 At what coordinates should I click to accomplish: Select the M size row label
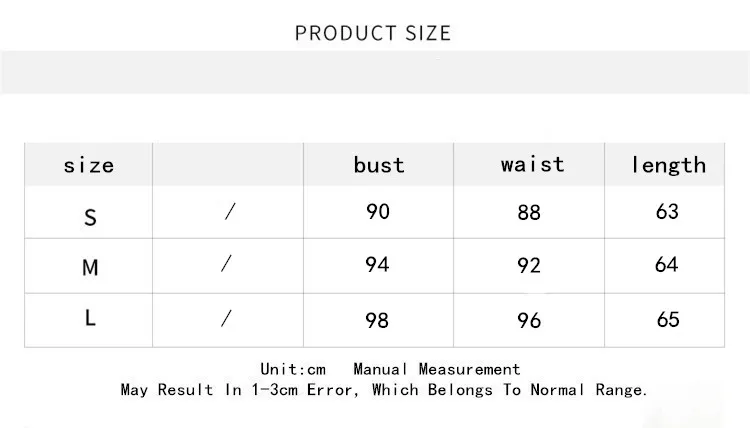pyautogui.click(x=90, y=267)
